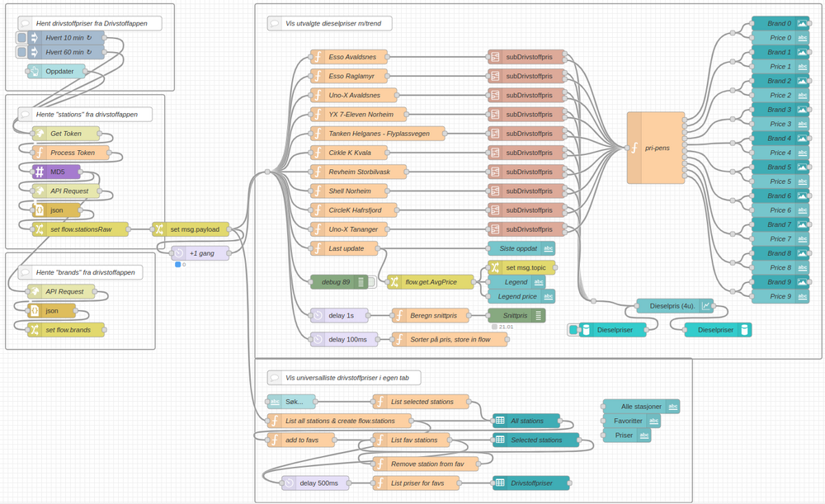Viewport: 825px width, 504px height.
Task: Select the Søk... text input node
Action: 290,402
